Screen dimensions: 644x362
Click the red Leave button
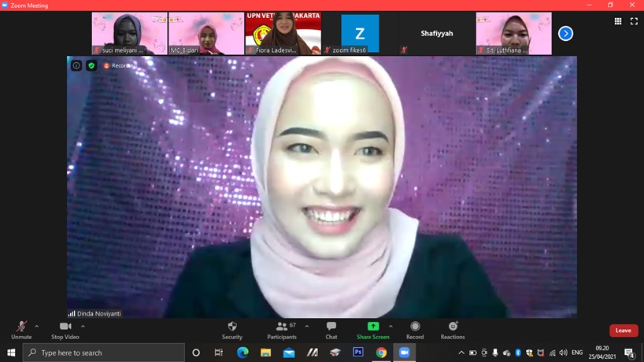(623, 331)
